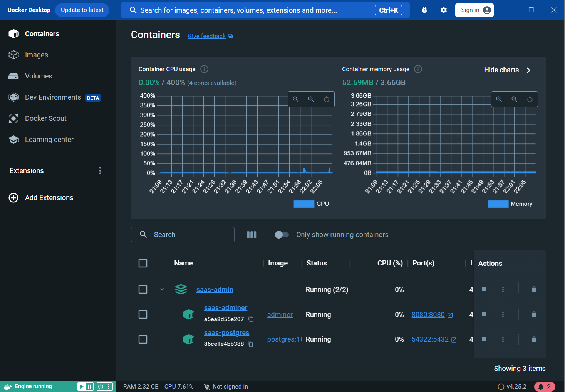Delete the saas-postgres container
The width and height of the screenshot is (565, 392).
pyautogui.click(x=534, y=339)
